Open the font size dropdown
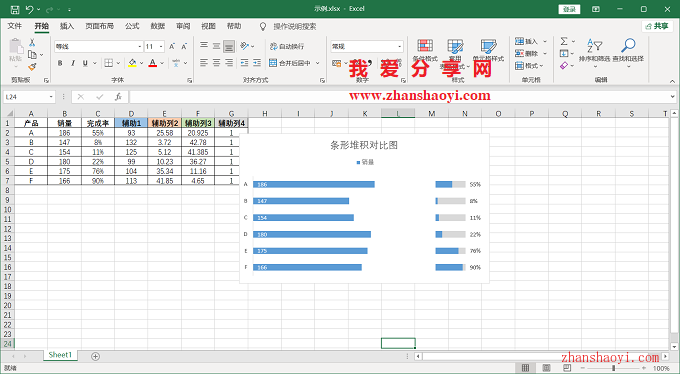The width and height of the screenshot is (680, 374). tap(161, 46)
